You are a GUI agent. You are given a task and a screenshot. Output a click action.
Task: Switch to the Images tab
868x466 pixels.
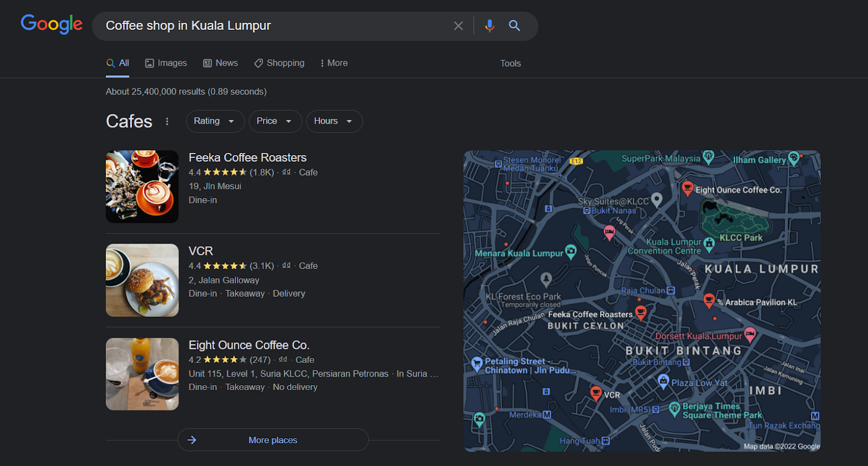(x=166, y=63)
